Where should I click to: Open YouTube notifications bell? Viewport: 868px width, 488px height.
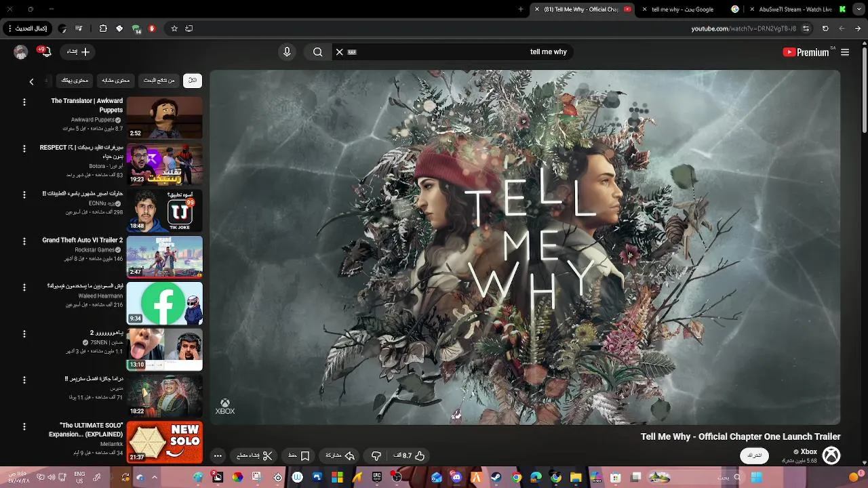45,52
